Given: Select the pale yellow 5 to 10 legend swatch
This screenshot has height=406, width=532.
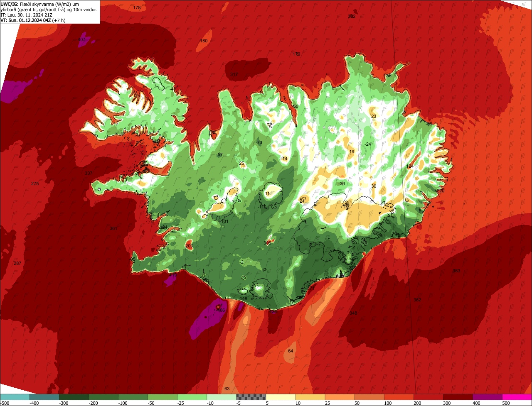Looking at the screenshot, I should click(281, 397).
